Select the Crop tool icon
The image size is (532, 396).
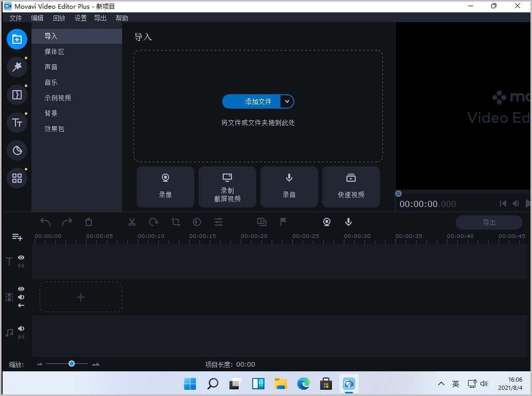(x=175, y=222)
